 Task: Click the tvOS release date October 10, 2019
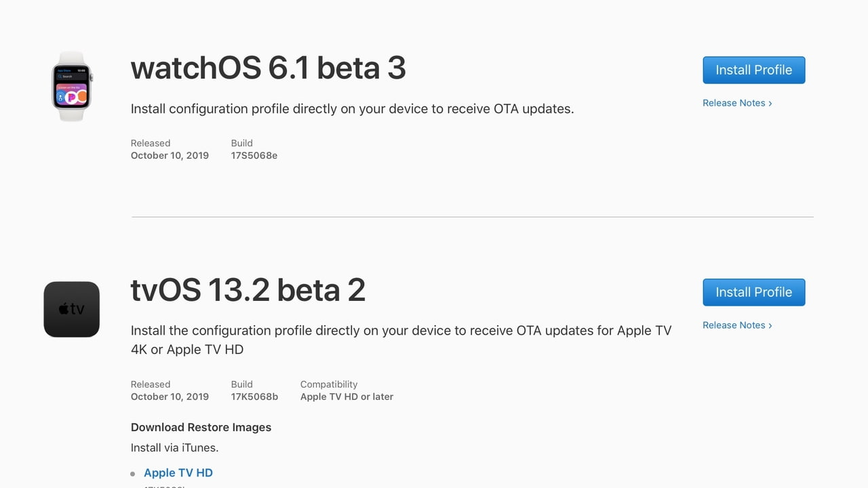[x=170, y=396]
